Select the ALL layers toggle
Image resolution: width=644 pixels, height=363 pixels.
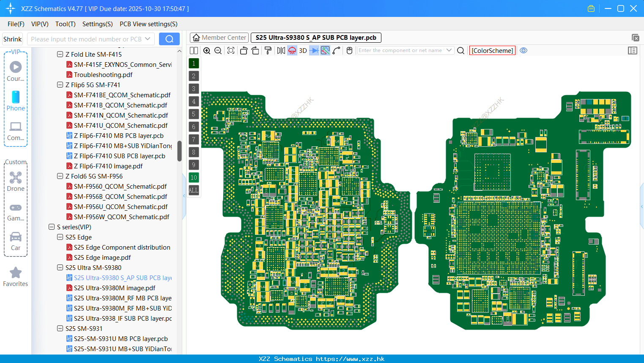(193, 190)
